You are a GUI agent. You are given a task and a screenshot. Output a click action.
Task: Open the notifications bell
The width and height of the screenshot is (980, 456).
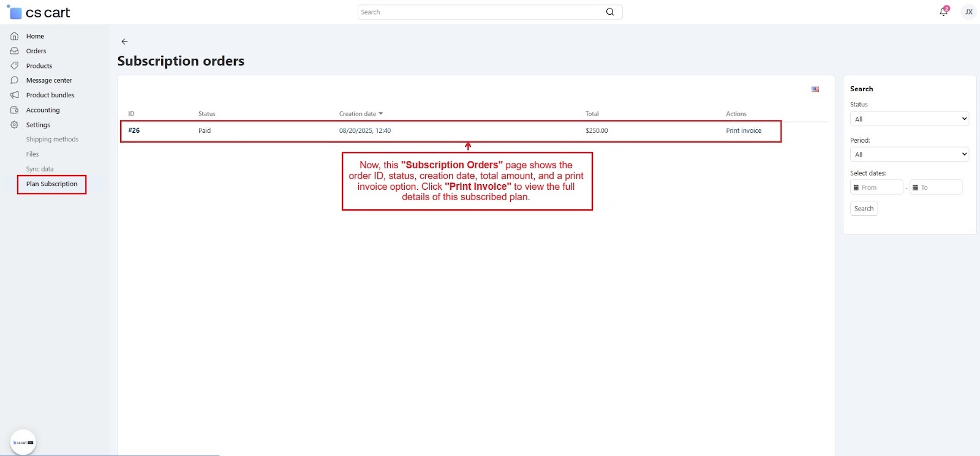pos(943,12)
